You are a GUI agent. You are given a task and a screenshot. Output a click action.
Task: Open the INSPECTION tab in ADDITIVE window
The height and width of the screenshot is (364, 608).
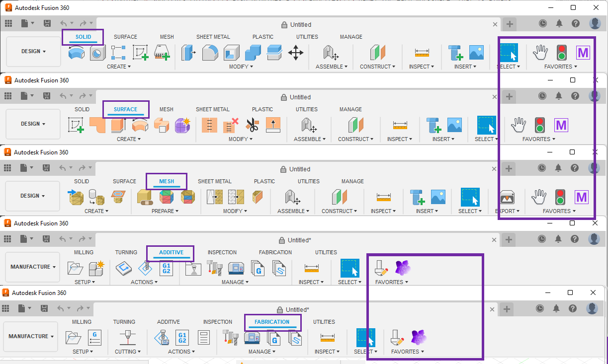(222, 252)
